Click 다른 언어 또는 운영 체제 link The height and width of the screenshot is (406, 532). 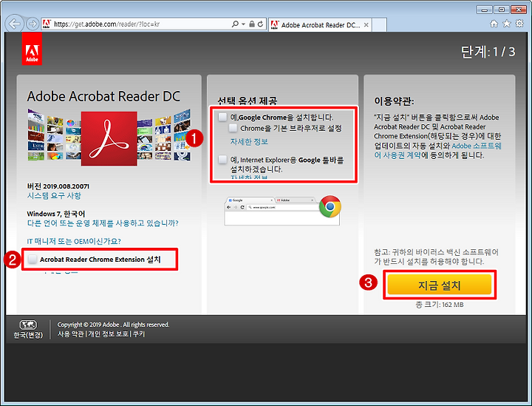(103, 223)
